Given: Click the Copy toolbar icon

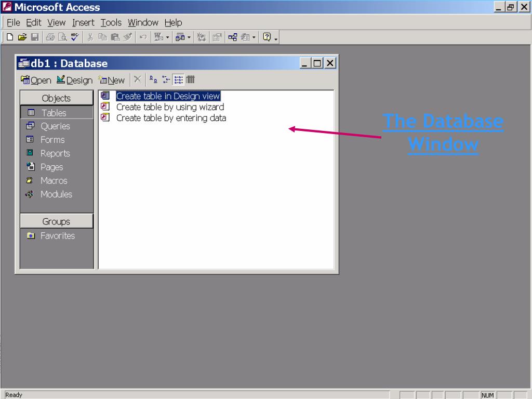Looking at the screenshot, I should coord(102,37).
